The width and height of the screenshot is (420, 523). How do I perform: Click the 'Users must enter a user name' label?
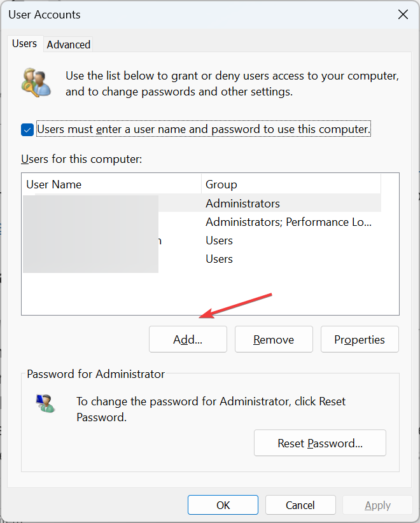pos(204,129)
